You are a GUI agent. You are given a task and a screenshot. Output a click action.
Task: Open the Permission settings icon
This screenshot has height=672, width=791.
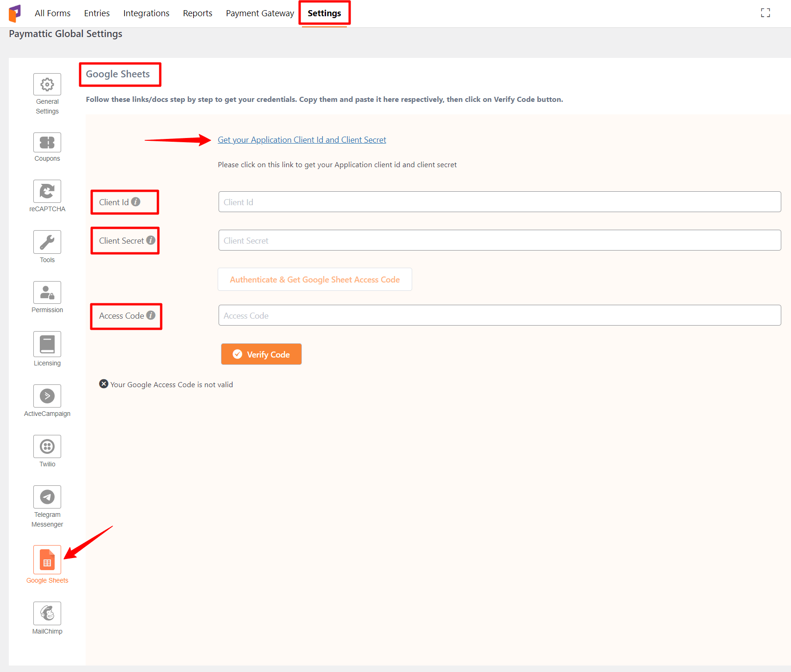(47, 292)
